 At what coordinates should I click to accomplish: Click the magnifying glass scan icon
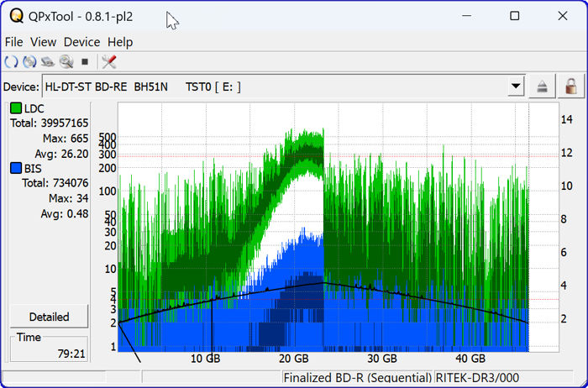[66, 62]
